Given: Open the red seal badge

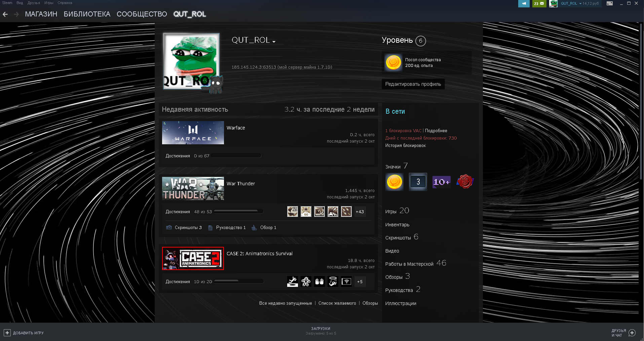Looking at the screenshot, I should click(465, 182).
